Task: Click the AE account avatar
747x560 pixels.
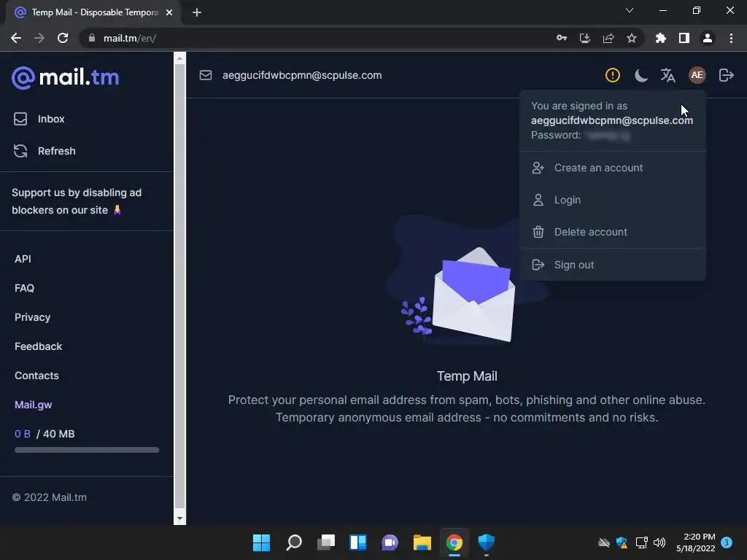Action: [x=697, y=75]
